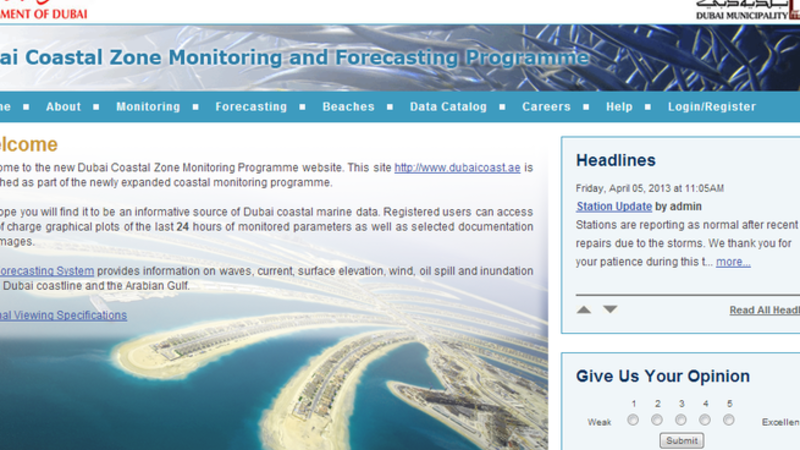
Task: Go to the Beaches page
Action: [348, 107]
